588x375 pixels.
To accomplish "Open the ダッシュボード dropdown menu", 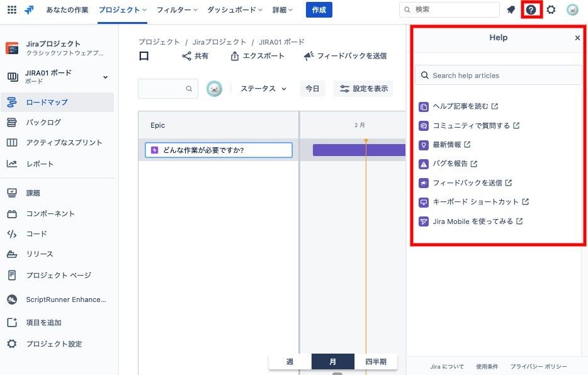I will coord(235,10).
